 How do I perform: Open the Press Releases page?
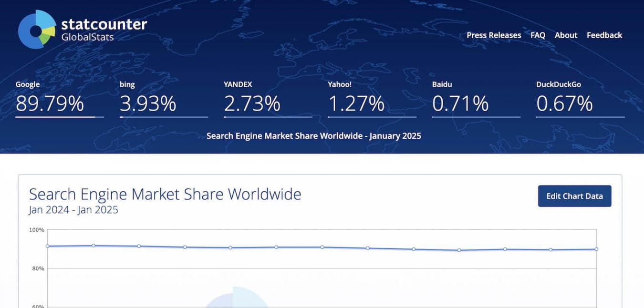pos(494,35)
